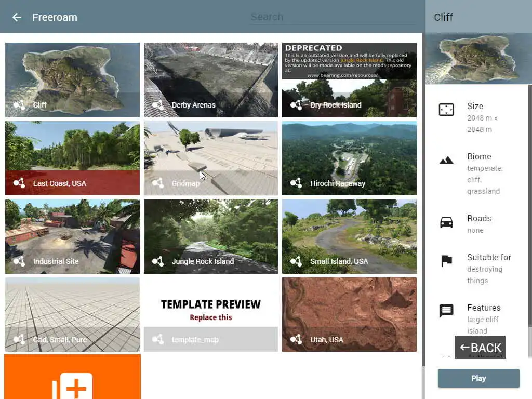The height and width of the screenshot is (399, 532).
Task: Select the East Coast, USA map
Action: coord(72,158)
